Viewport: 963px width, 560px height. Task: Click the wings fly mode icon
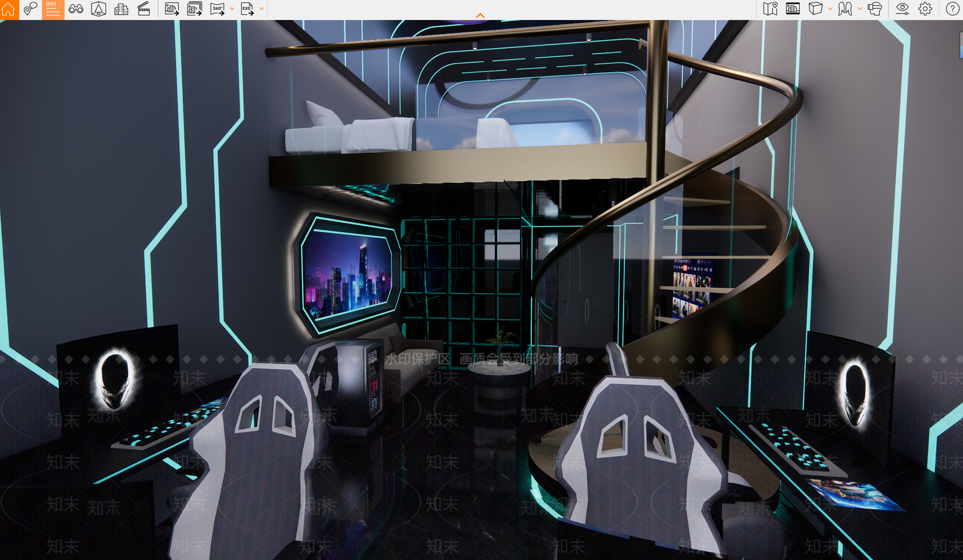[x=845, y=9]
